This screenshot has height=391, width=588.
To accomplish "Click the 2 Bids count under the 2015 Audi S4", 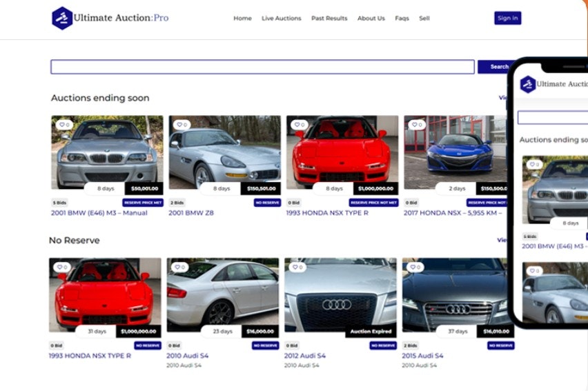I will [410, 345].
